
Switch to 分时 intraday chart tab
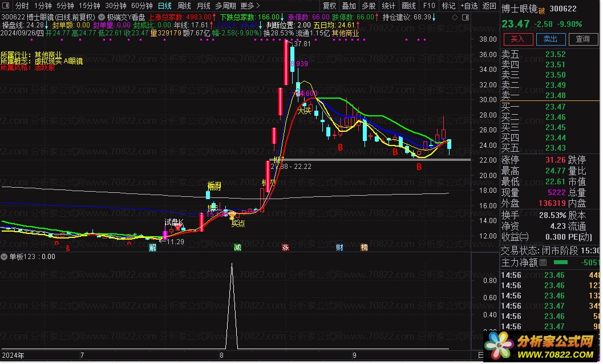pos(22,6)
